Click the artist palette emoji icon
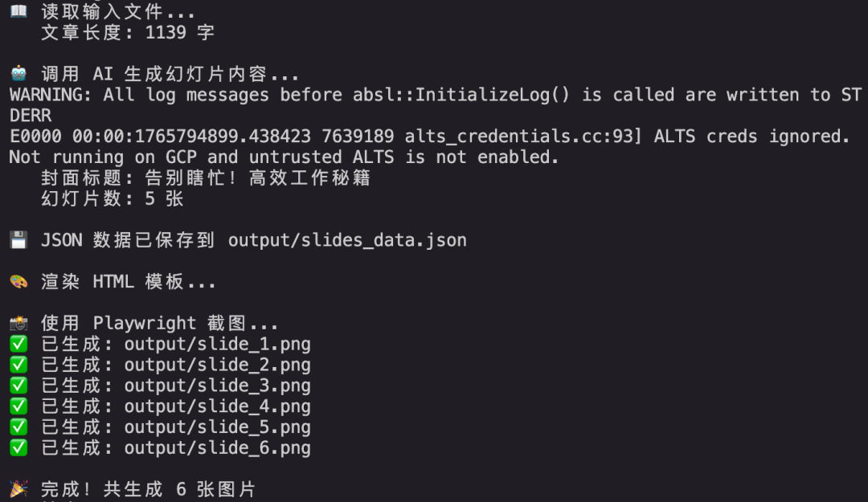 pos(18,281)
